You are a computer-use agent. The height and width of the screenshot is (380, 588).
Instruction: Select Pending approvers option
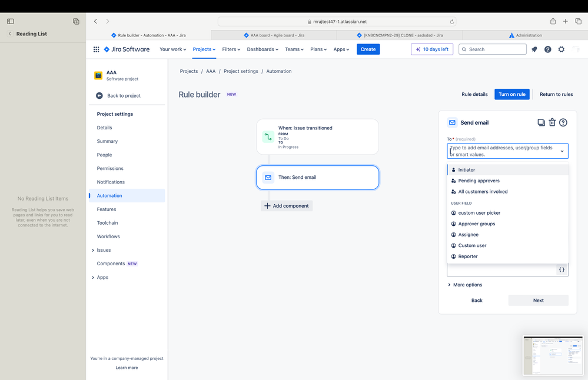508,181
